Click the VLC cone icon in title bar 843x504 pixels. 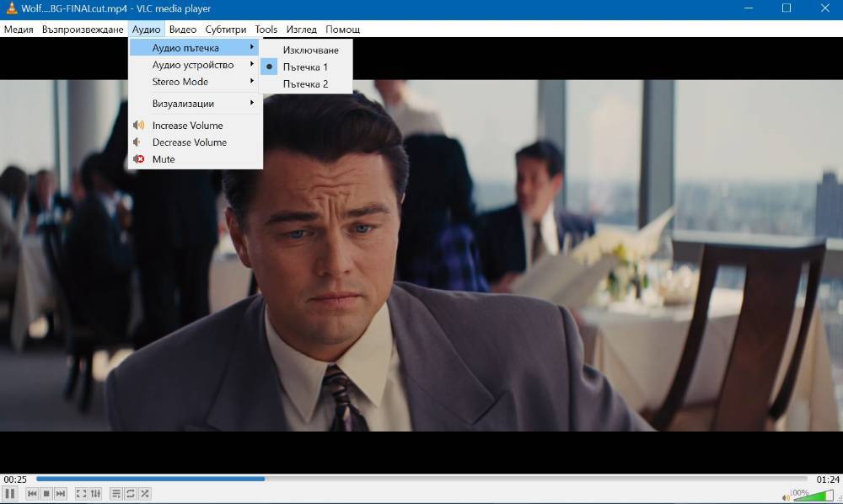11,8
